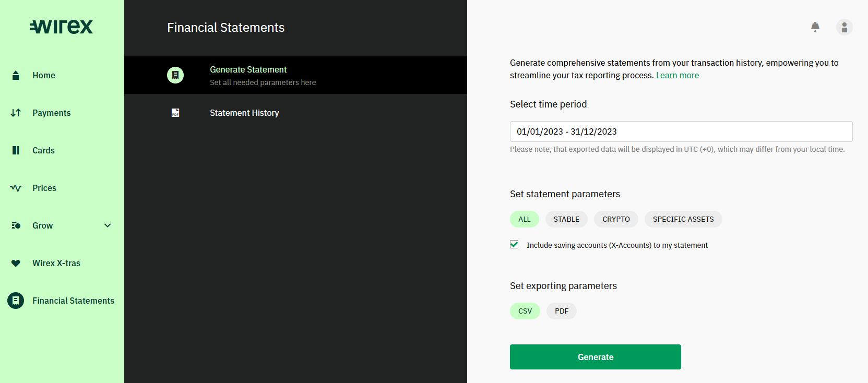Image resolution: width=868 pixels, height=383 pixels.
Task: Click the Financial Statements sidebar icon
Action: (x=16, y=301)
